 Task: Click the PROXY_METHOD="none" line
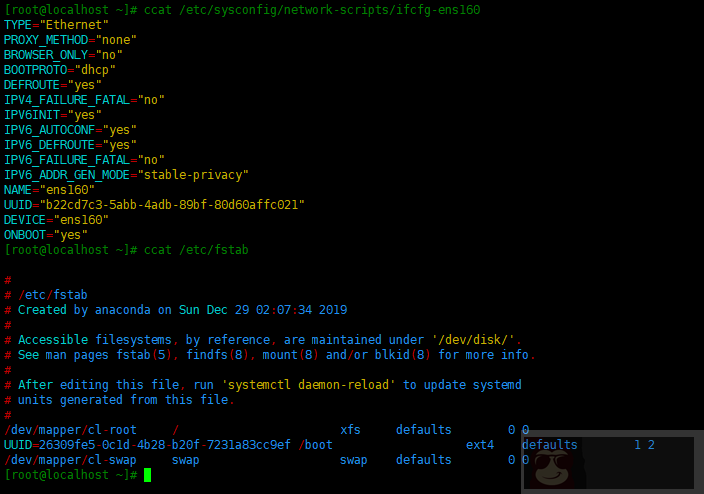click(x=70, y=40)
